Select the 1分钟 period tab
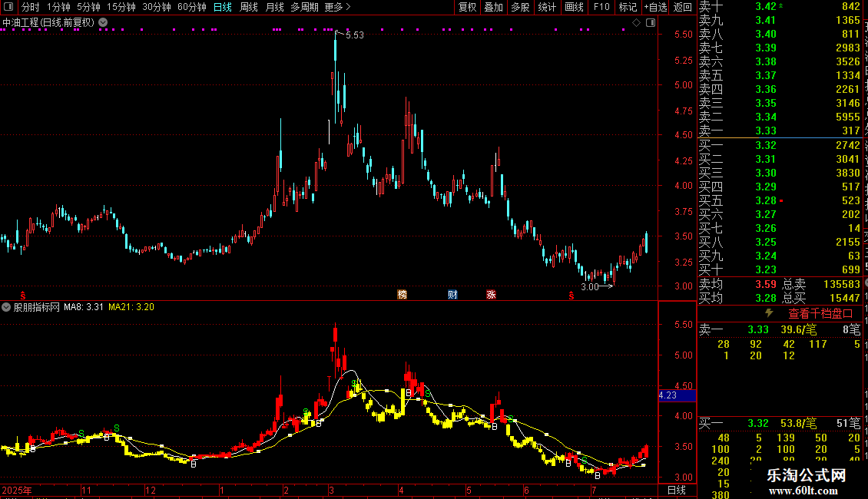Image resolution: width=868 pixels, height=499 pixels. (58, 7)
